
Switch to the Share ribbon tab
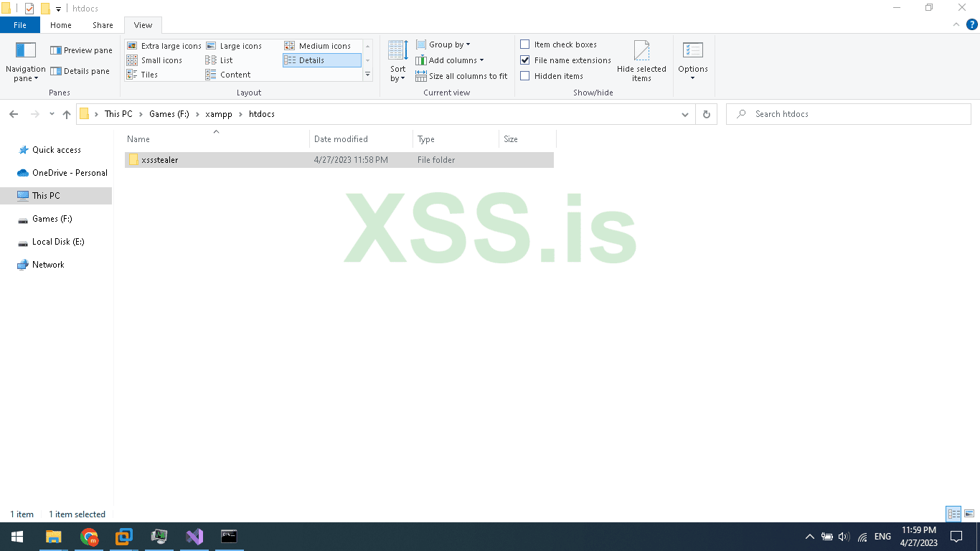pyautogui.click(x=103, y=25)
